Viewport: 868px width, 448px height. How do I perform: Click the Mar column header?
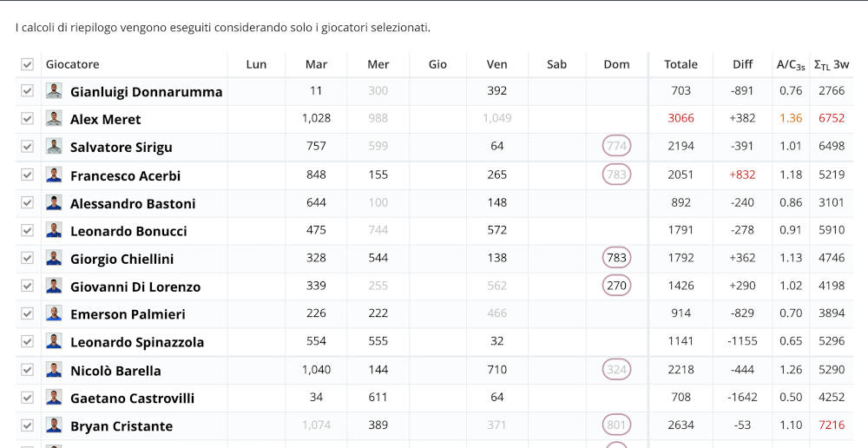coord(316,64)
